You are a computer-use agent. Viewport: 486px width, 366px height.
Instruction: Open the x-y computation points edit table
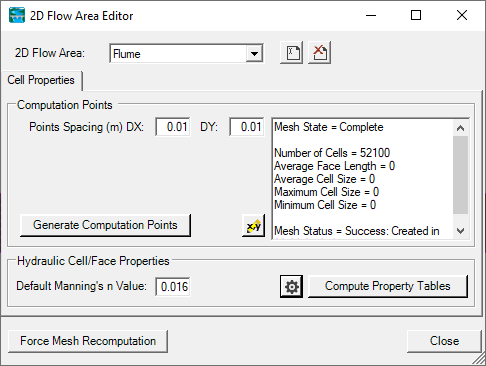click(x=254, y=226)
